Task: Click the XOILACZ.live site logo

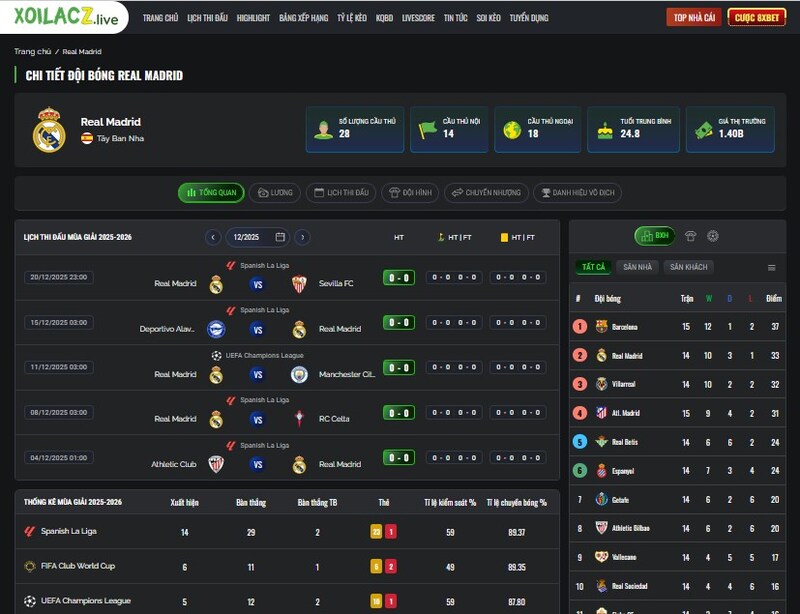Action: [65, 17]
